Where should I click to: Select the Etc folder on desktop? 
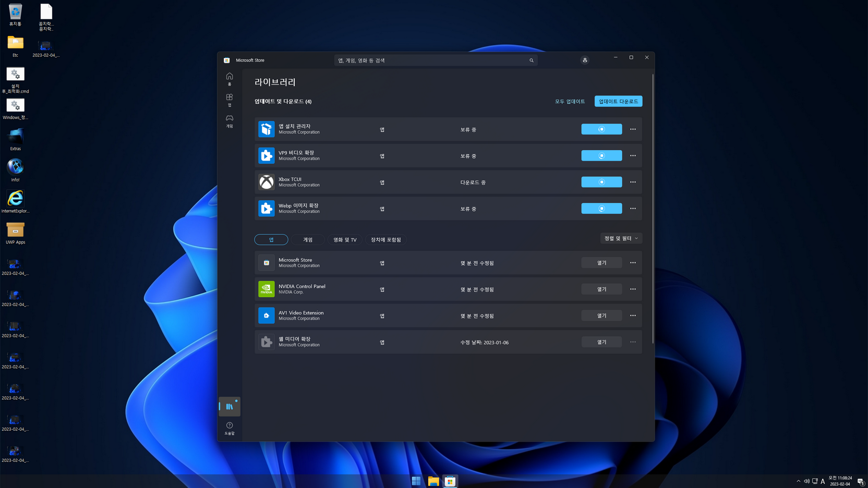15,46
